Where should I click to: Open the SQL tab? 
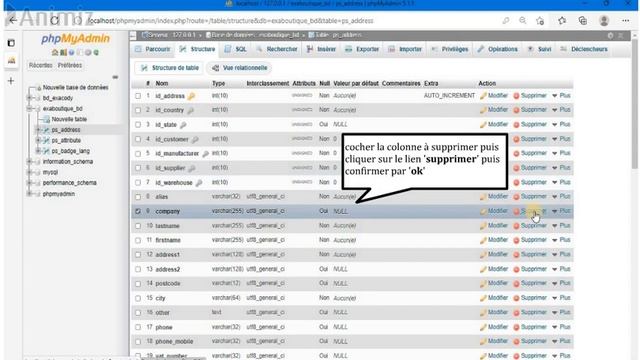pos(236,49)
